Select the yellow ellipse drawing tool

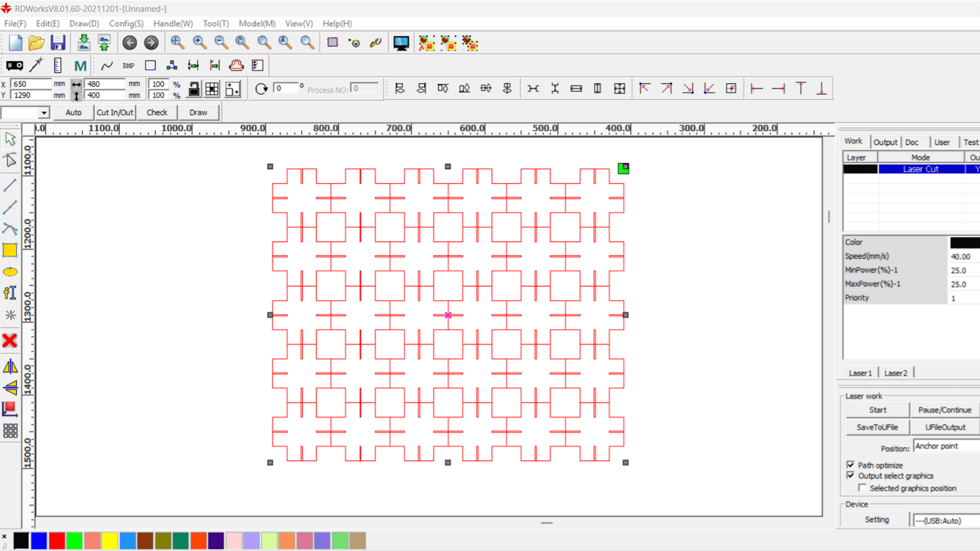pyautogui.click(x=10, y=272)
